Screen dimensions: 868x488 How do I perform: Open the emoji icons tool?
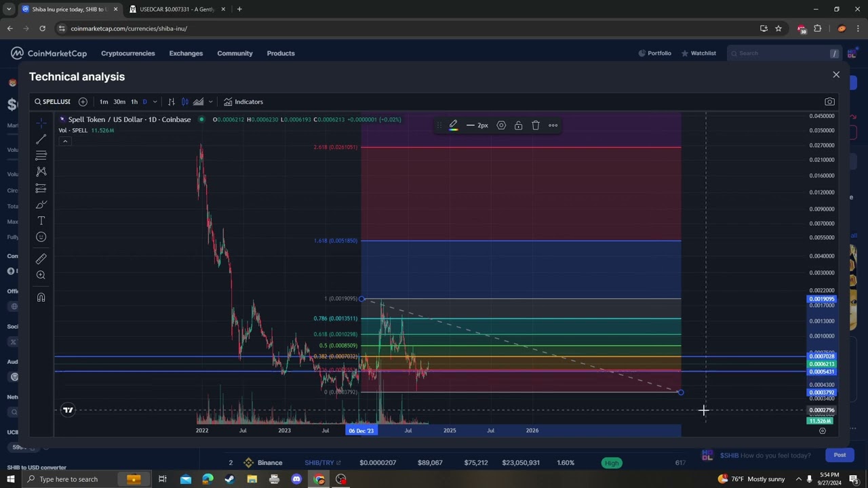tap(41, 237)
